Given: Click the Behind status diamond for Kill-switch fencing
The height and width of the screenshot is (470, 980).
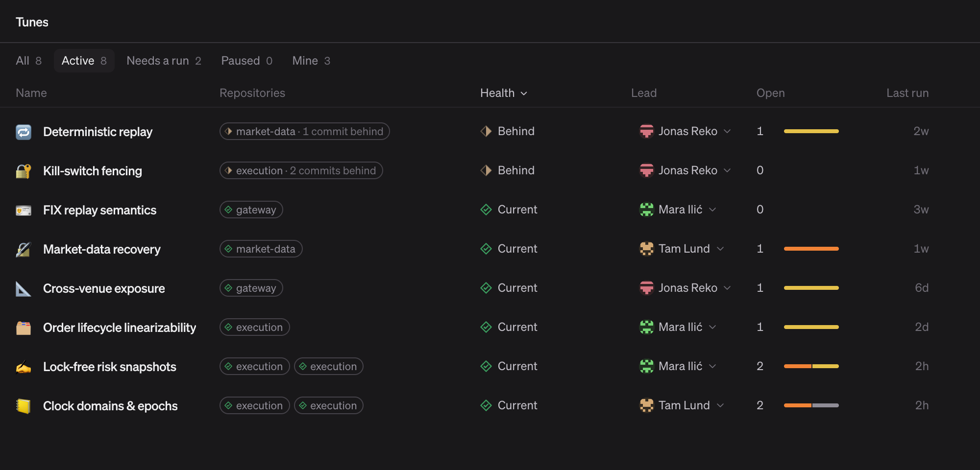Looking at the screenshot, I should (x=486, y=170).
